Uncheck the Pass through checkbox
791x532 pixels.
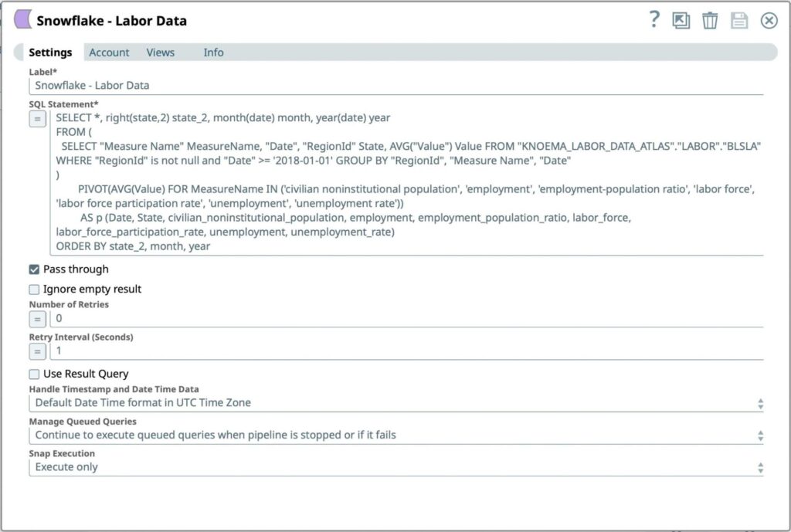tap(34, 269)
